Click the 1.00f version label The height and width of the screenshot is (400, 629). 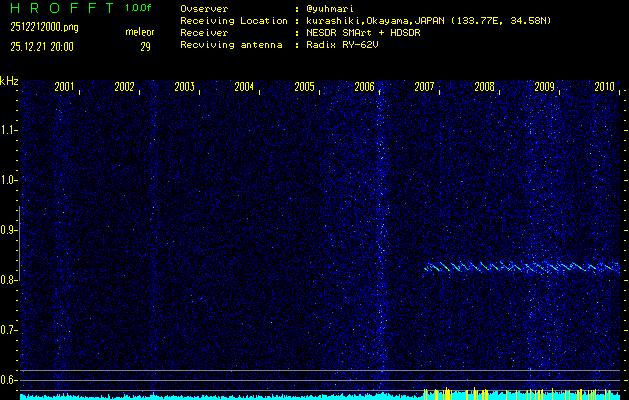coord(139,8)
